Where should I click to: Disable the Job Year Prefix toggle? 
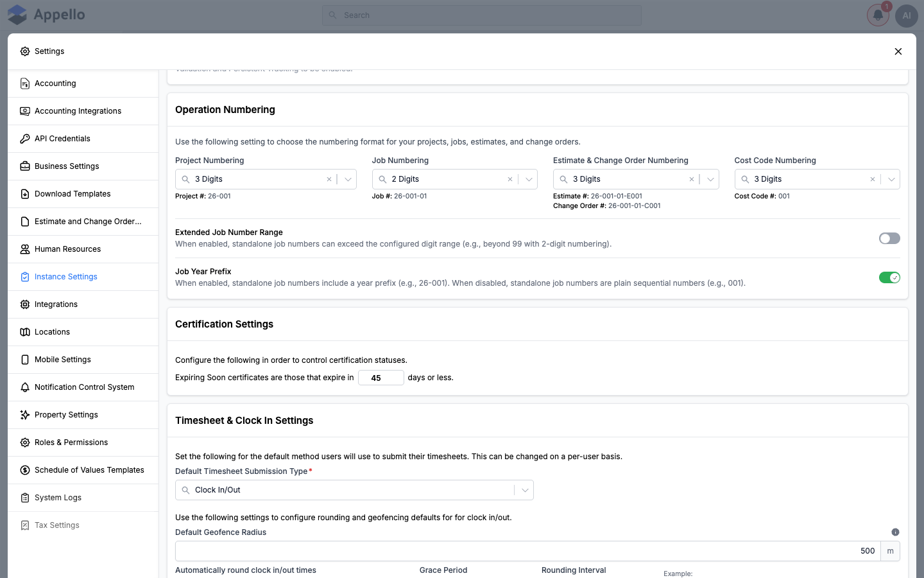pos(889,277)
